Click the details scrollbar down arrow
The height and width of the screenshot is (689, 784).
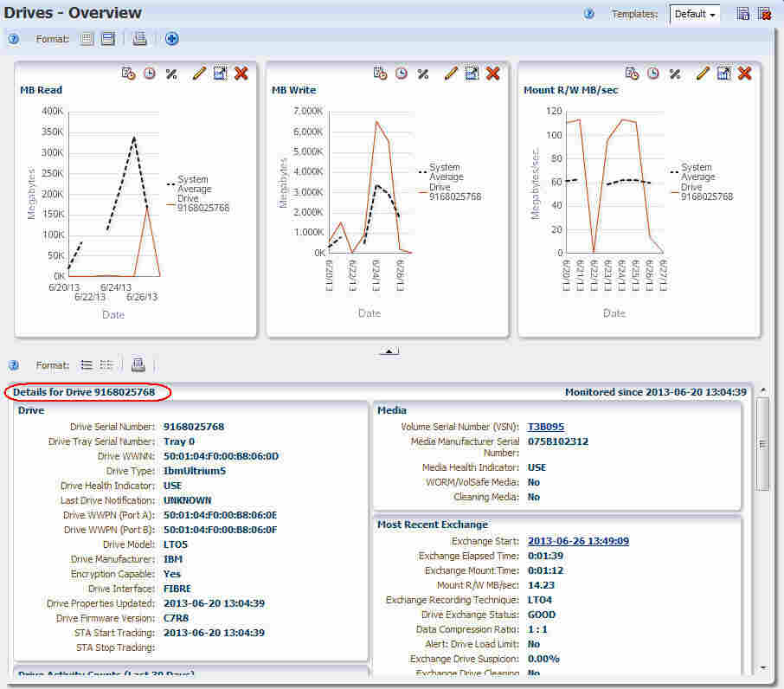pyautogui.click(x=763, y=667)
